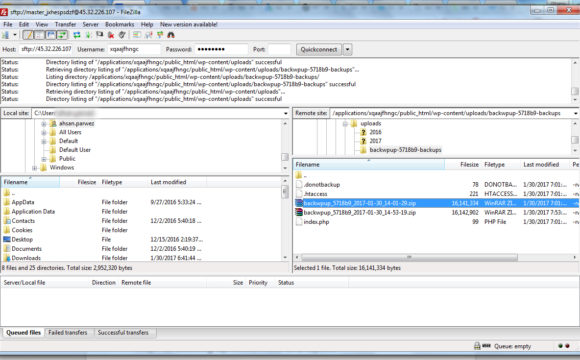Cancel the current operation icon
The image size is (580, 360).
click(x=100, y=35)
